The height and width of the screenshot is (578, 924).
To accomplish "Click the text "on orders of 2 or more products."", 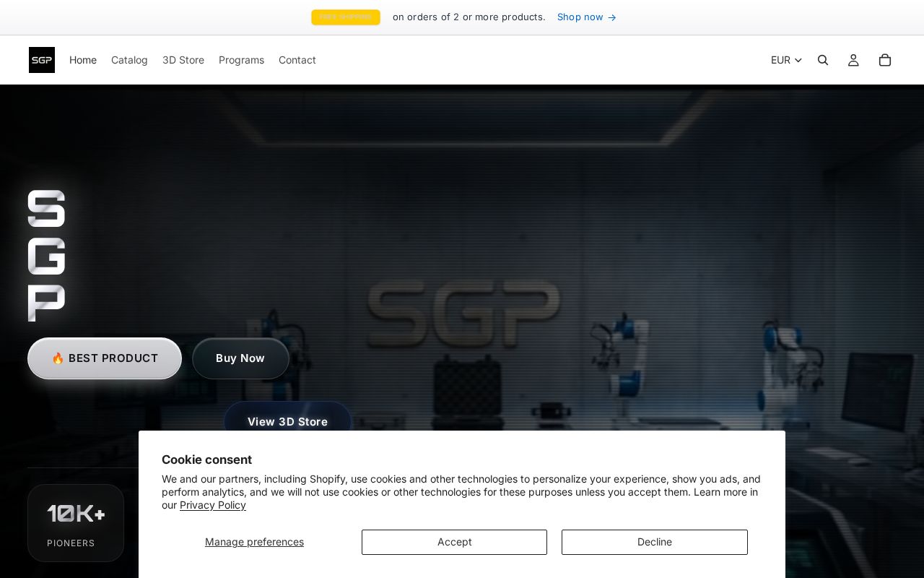I will tap(469, 17).
